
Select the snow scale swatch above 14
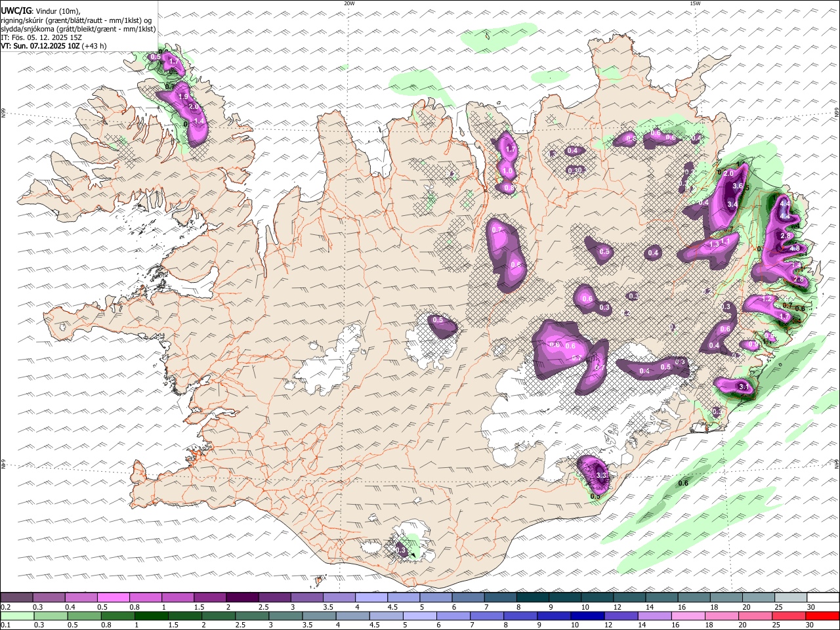[x=661, y=598]
